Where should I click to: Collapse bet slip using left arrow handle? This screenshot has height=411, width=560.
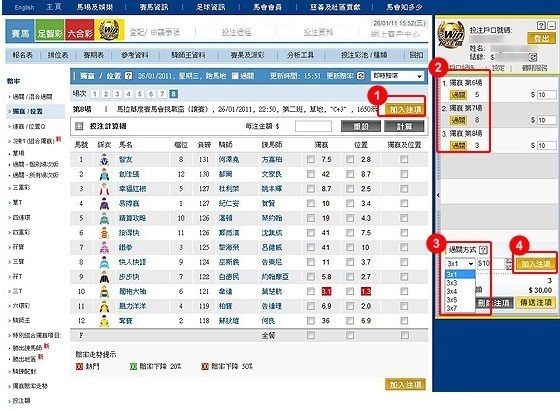pyautogui.click(x=438, y=195)
